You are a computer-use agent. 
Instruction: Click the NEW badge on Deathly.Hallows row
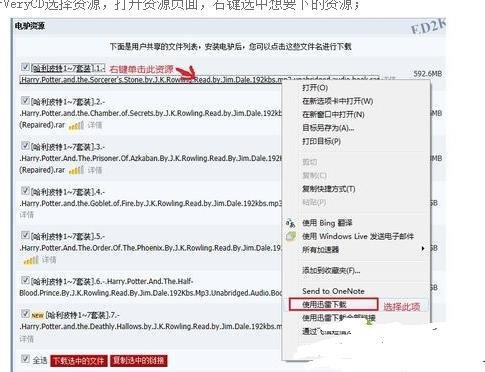pyautogui.click(x=37, y=315)
